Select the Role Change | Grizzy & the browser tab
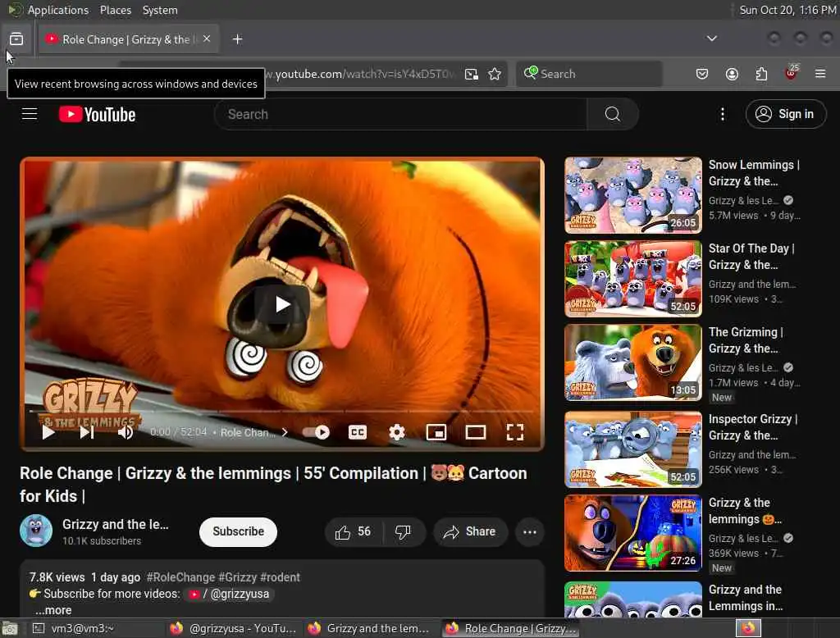Image resolution: width=840 pixels, height=638 pixels. point(129,39)
